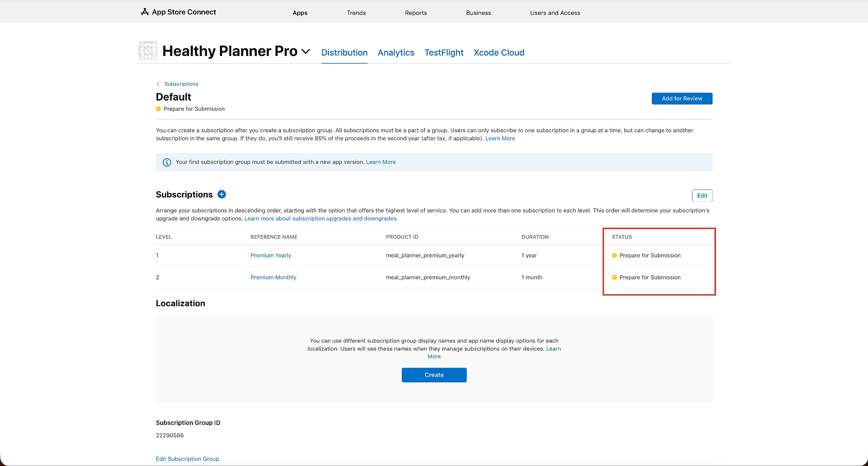Click the meal_planner_premium_yearly product ID
868x466 pixels.
click(x=425, y=255)
